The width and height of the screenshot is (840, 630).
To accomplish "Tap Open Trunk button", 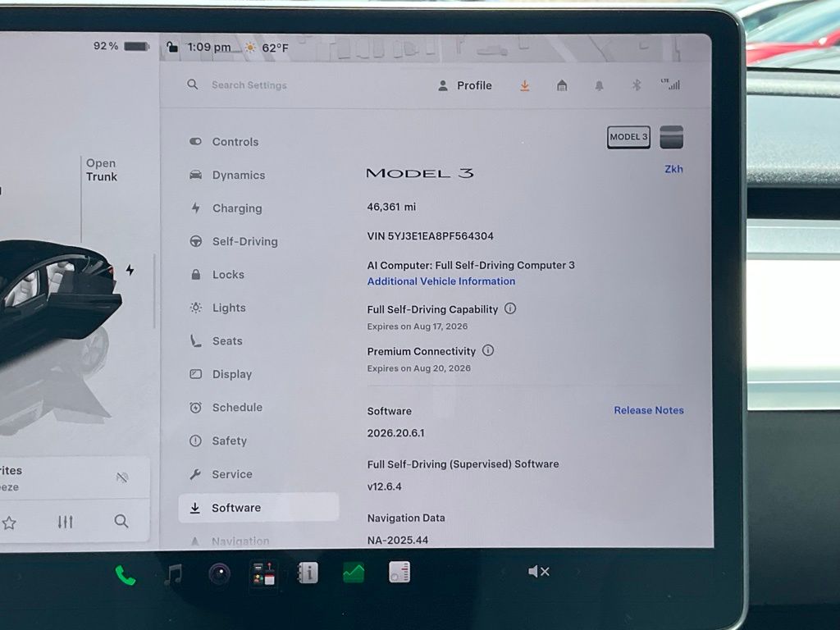I will click(101, 170).
